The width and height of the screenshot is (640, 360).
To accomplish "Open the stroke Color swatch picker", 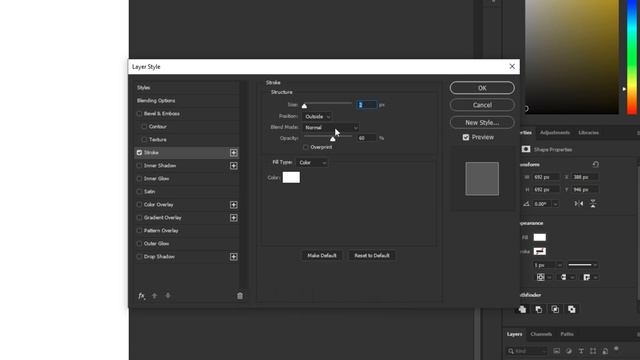I will (291, 177).
